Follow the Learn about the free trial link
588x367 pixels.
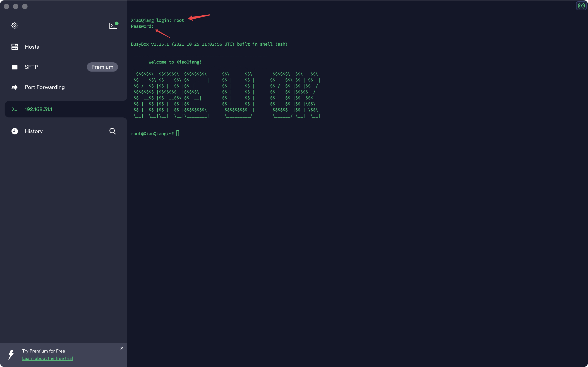tap(47, 358)
